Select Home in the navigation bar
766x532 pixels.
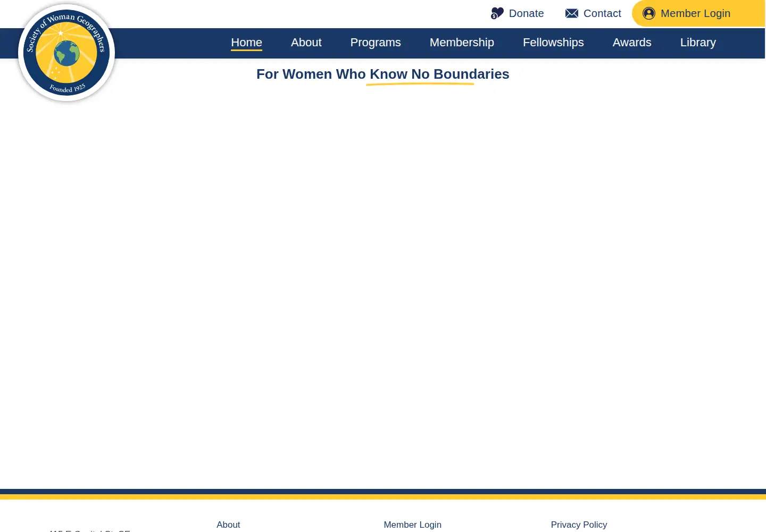246,43
